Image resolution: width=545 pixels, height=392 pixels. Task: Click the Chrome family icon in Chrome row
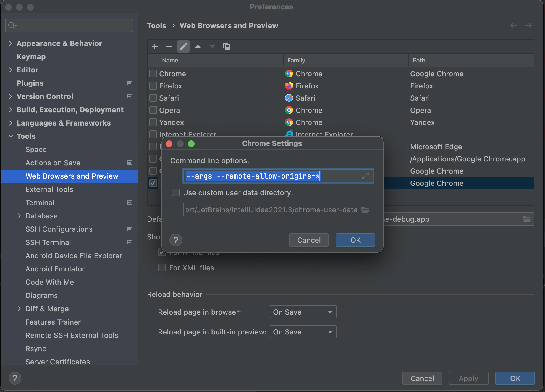[289, 74]
